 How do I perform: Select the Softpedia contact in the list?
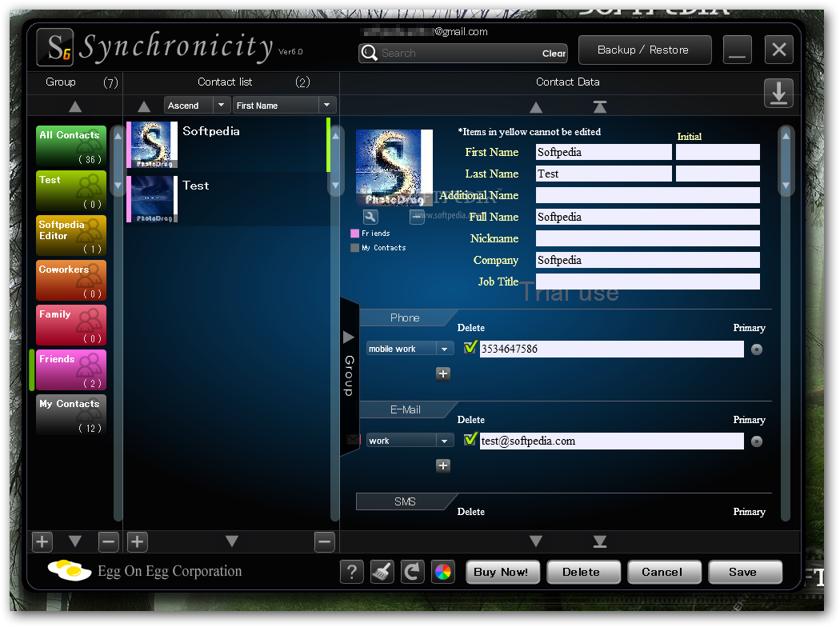(228, 145)
